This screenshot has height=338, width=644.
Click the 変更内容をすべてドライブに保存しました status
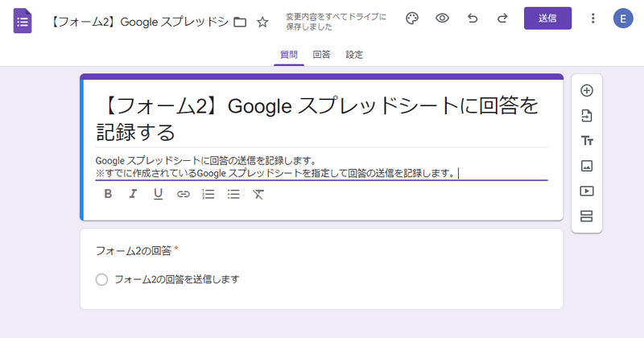coord(336,22)
